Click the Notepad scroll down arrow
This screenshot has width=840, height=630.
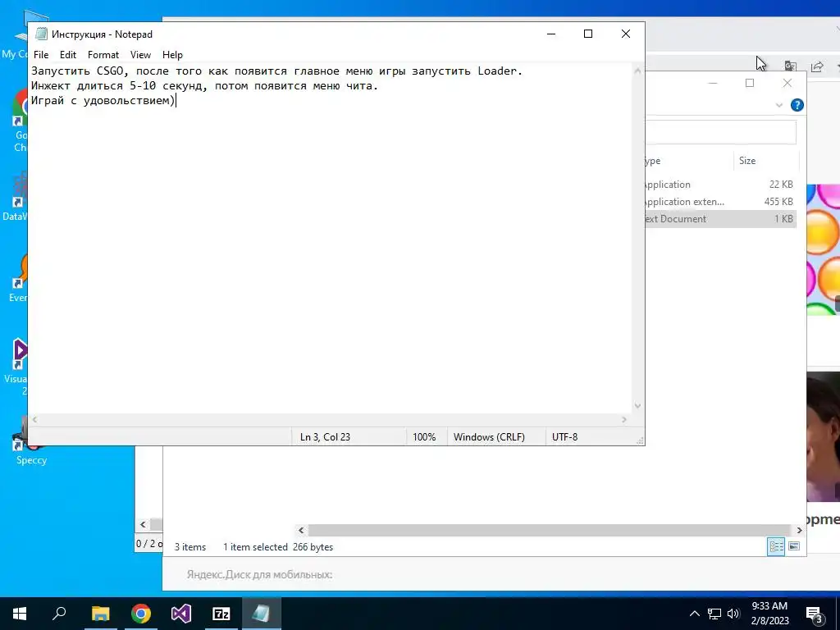[637, 406]
